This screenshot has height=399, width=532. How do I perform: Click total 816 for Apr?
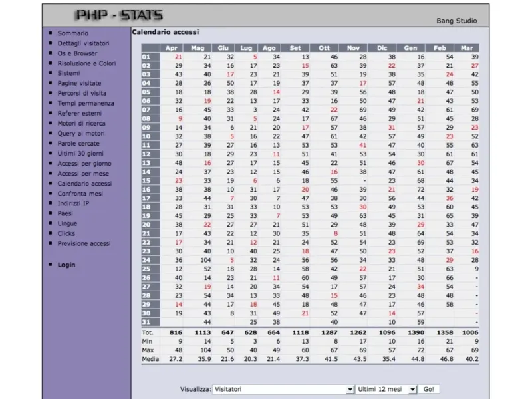coord(176,333)
